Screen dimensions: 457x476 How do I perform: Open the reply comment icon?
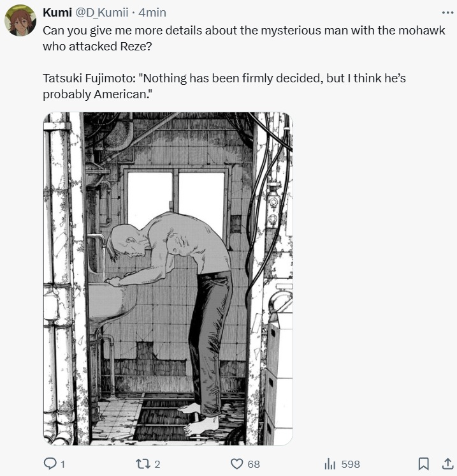(x=50, y=463)
